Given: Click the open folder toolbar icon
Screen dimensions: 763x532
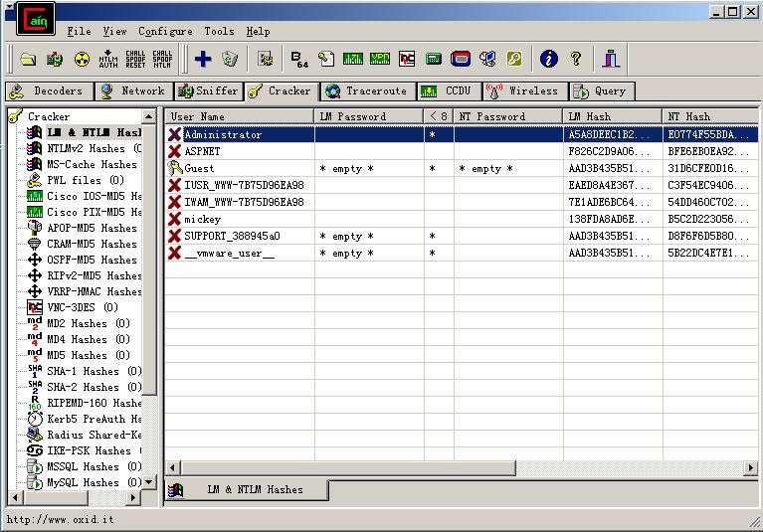Looking at the screenshot, I should (28, 60).
